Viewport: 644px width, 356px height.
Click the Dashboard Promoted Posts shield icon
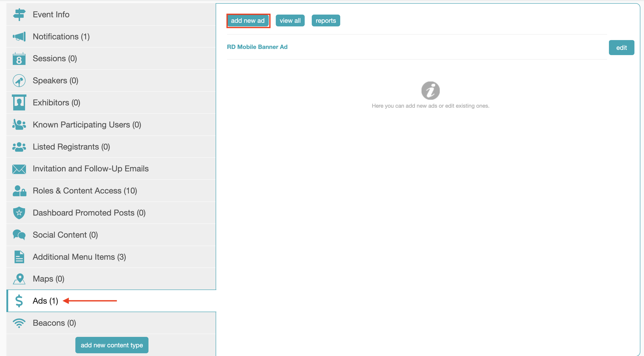[19, 213]
